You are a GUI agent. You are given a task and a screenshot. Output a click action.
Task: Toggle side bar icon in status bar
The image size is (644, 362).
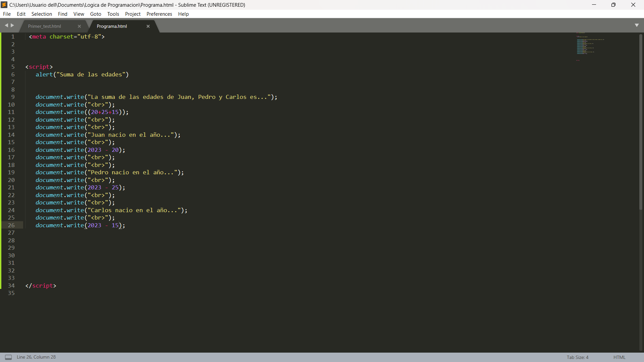point(8,357)
